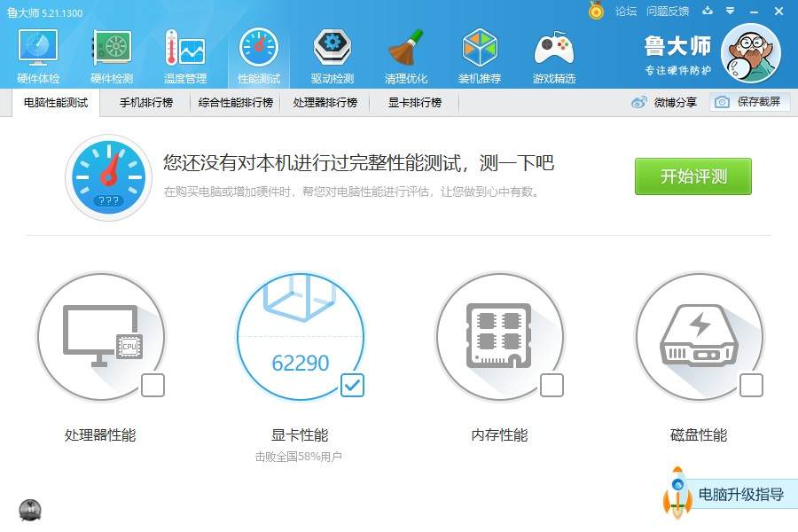Open the 论坛 forum link

(626, 11)
